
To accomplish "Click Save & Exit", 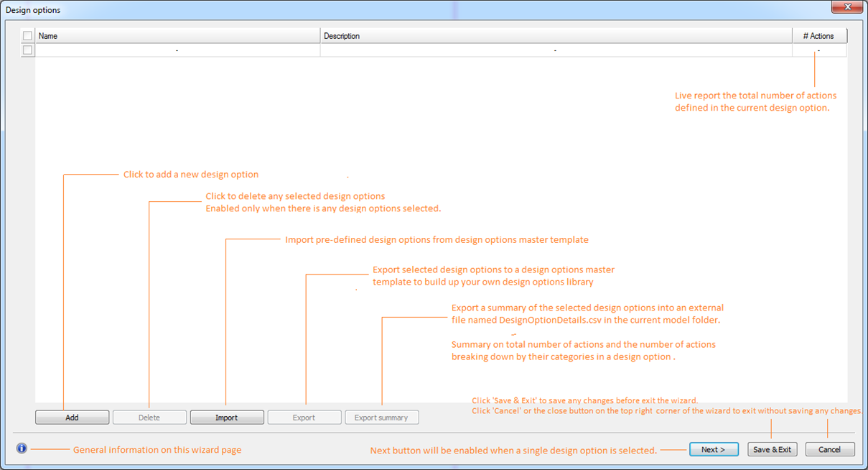I will (x=773, y=449).
